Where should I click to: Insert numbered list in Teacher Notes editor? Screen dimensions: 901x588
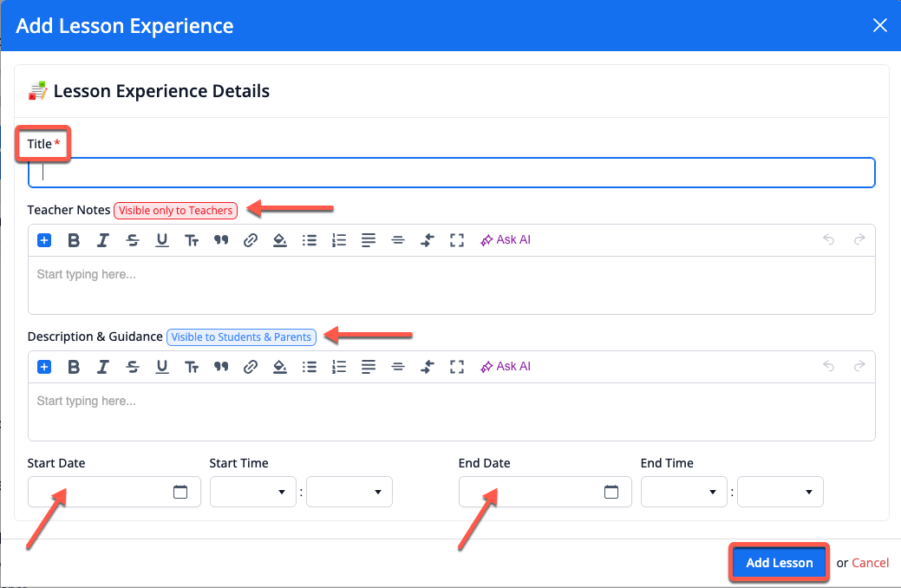(339, 240)
